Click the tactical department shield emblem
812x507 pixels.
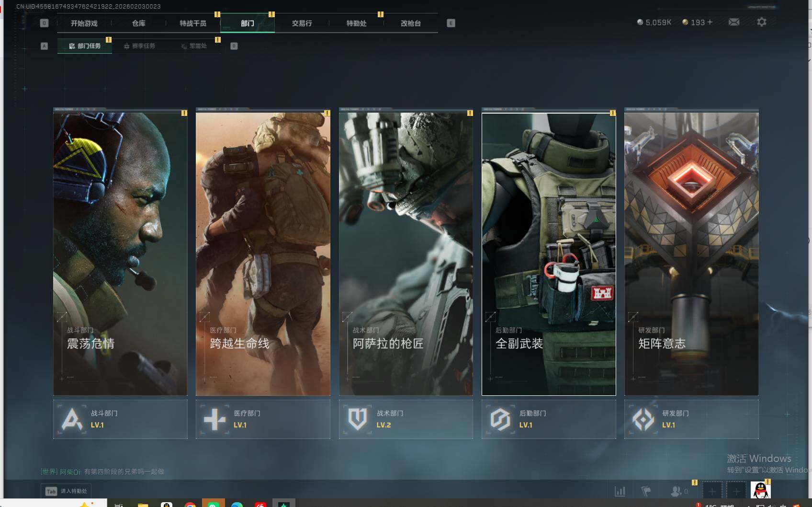[x=357, y=419]
